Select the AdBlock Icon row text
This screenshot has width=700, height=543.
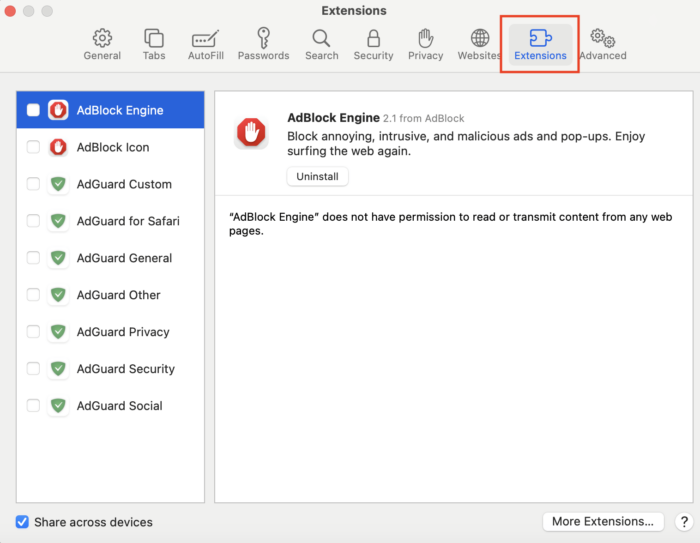[113, 147]
